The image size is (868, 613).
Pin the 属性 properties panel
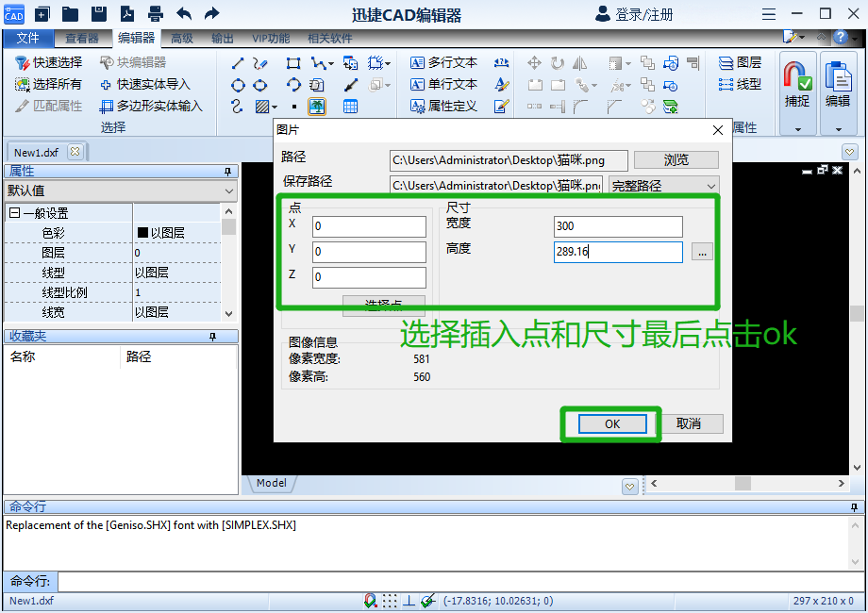(227, 172)
